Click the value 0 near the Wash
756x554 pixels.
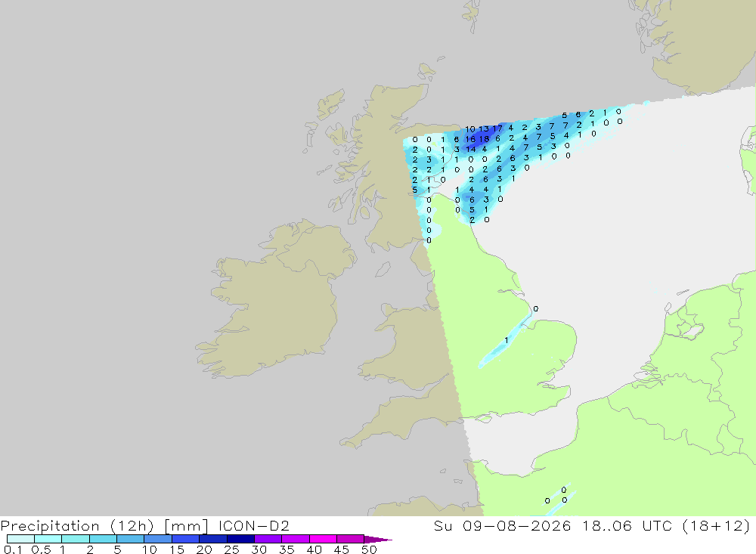pos(536,309)
